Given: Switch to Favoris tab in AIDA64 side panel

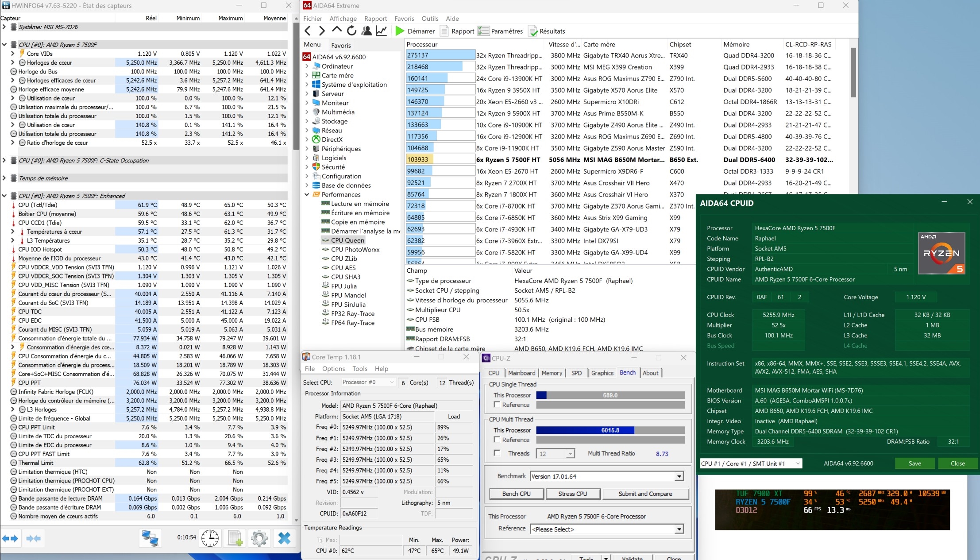Looking at the screenshot, I should coord(341,45).
